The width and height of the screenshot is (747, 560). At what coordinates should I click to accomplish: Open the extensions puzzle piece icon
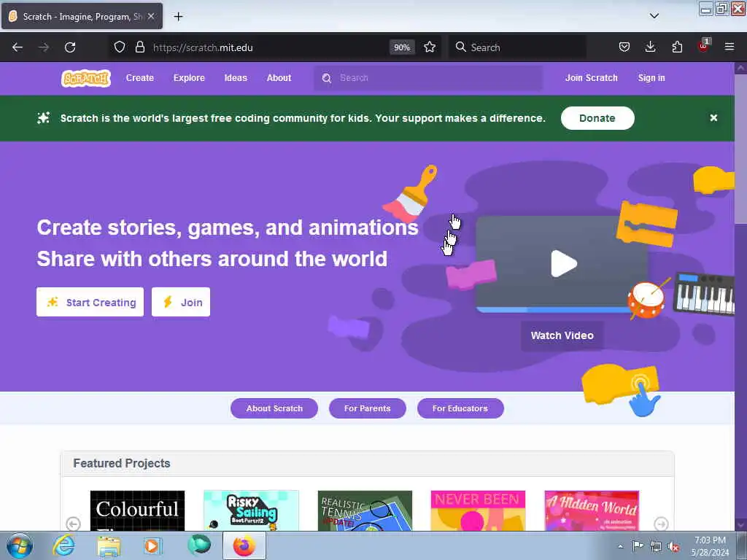(677, 47)
